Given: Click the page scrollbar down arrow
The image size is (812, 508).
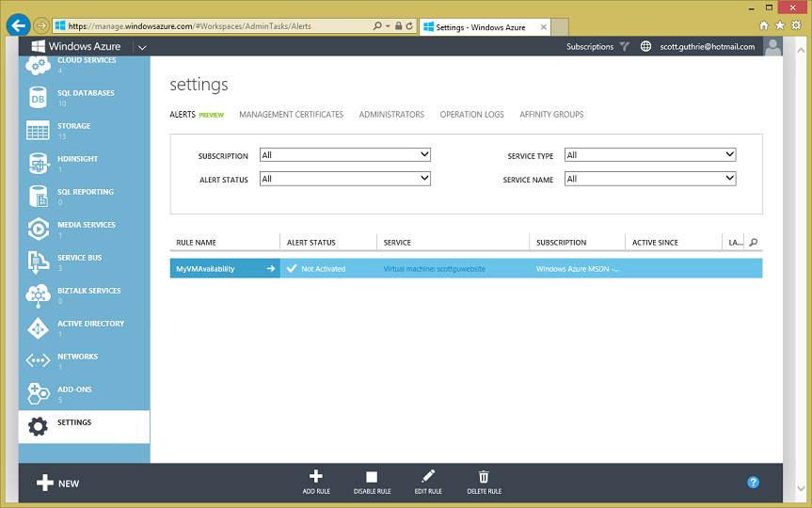Looking at the screenshot, I should (x=801, y=488).
